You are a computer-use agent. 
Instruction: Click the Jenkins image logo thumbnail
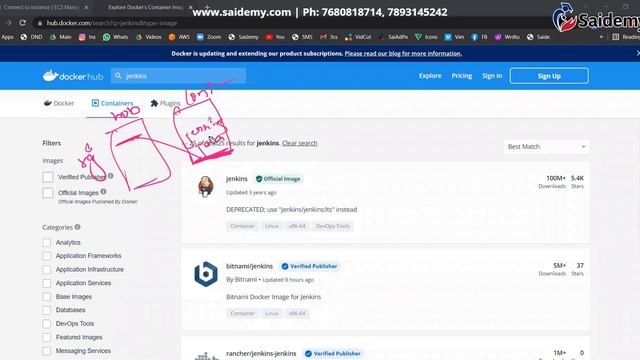click(206, 187)
